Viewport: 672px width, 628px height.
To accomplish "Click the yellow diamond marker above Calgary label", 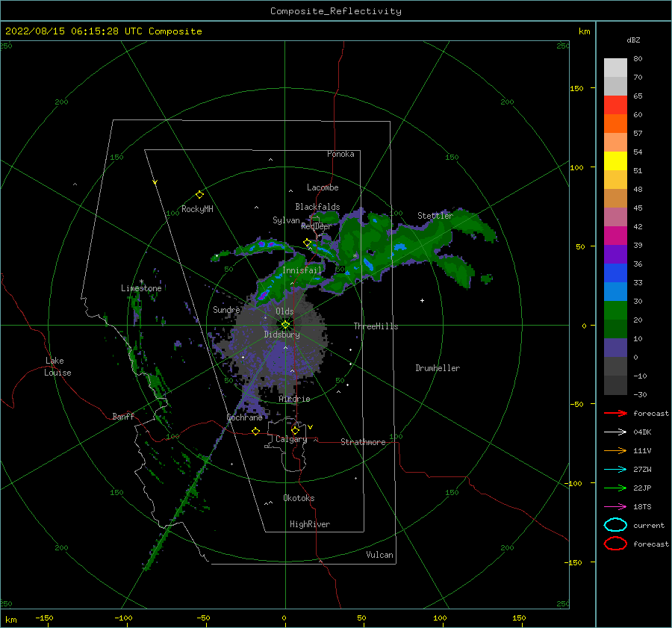I will pyautogui.click(x=295, y=429).
